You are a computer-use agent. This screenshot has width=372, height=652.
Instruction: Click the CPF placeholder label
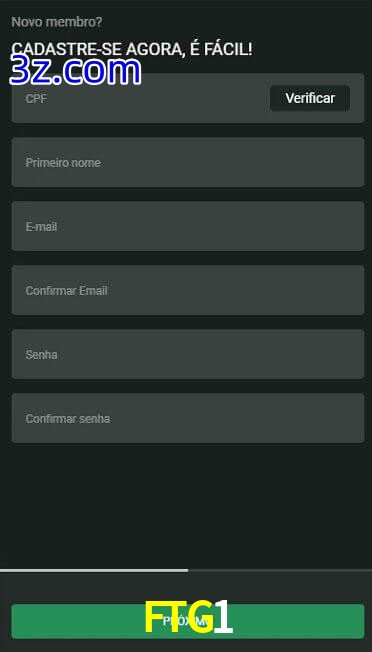coord(36,99)
